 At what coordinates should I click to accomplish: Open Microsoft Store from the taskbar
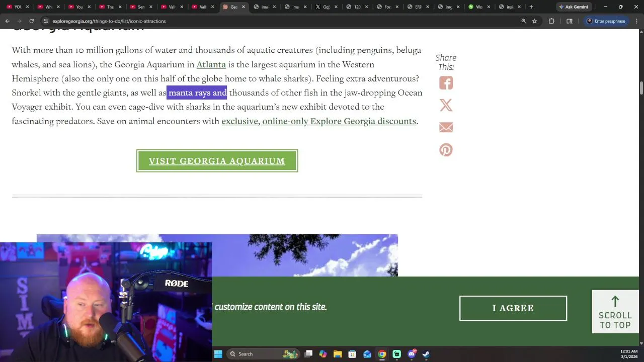point(352,354)
